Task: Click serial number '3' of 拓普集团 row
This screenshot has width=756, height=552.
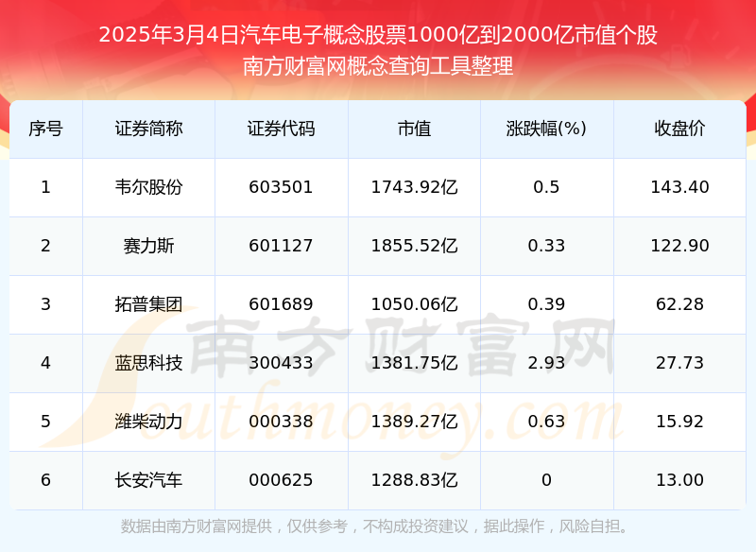Action: [45, 304]
